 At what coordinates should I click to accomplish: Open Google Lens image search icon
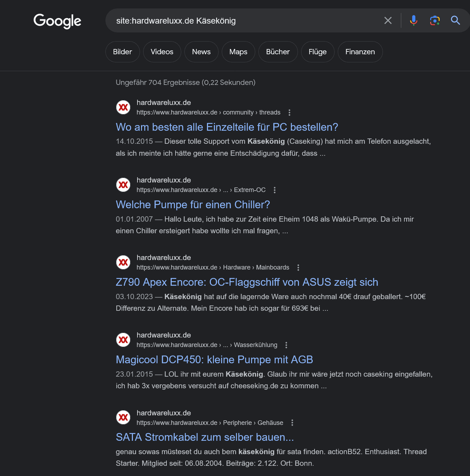[435, 20]
